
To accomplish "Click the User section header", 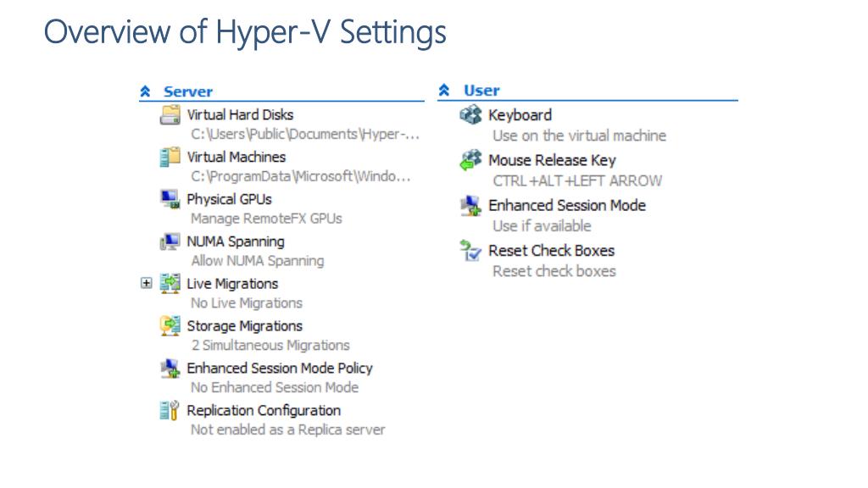I will click(481, 90).
